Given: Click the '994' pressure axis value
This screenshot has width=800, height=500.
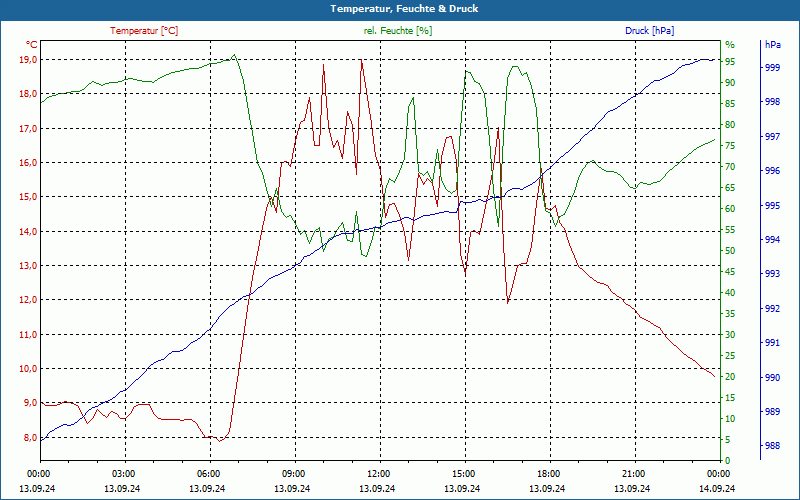Looking at the screenshot, I should pos(772,240).
